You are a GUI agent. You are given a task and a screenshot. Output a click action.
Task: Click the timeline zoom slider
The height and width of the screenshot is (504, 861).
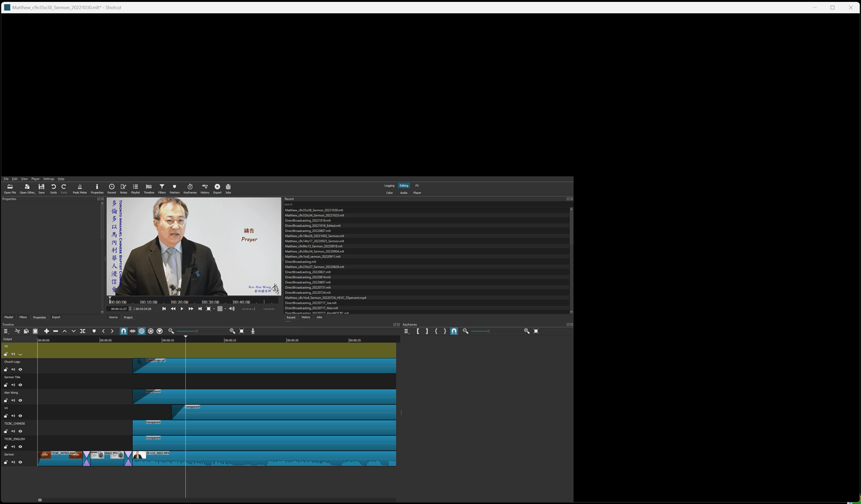tap(187, 331)
